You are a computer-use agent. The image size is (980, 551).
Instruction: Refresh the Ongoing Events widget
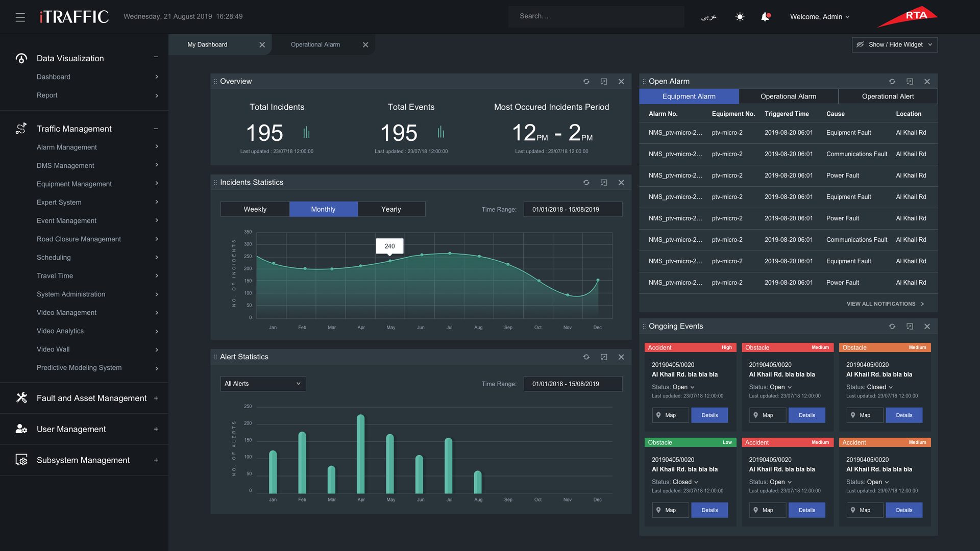(892, 327)
